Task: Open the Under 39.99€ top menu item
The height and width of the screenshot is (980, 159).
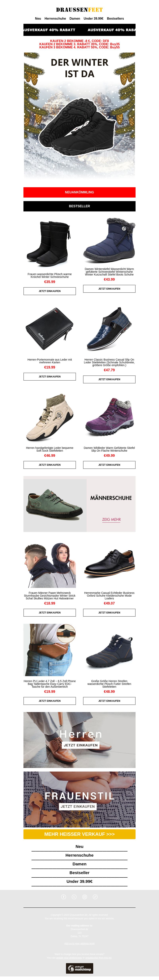Action: [x=93, y=18]
